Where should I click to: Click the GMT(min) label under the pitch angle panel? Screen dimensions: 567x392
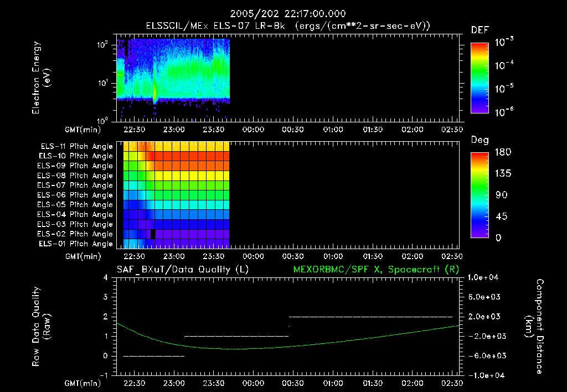(x=83, y=257)
